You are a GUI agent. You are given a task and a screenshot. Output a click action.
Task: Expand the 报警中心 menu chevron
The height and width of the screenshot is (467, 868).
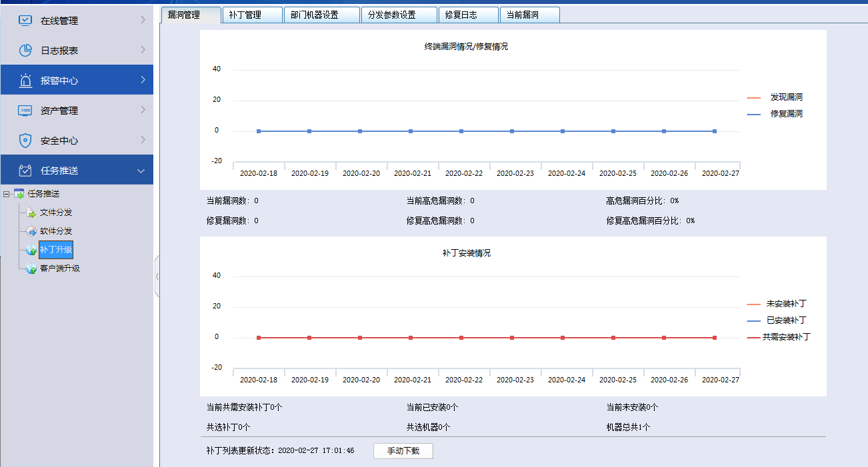[x=143, y=81]
